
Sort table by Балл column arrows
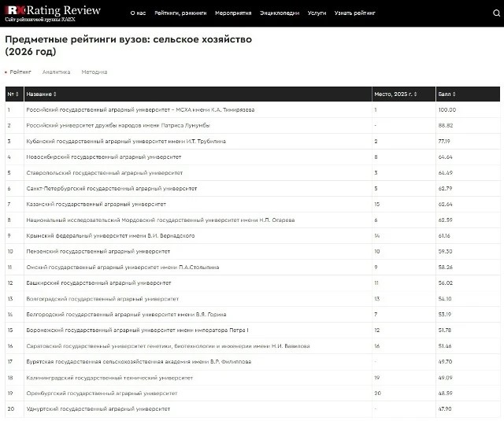454,94
